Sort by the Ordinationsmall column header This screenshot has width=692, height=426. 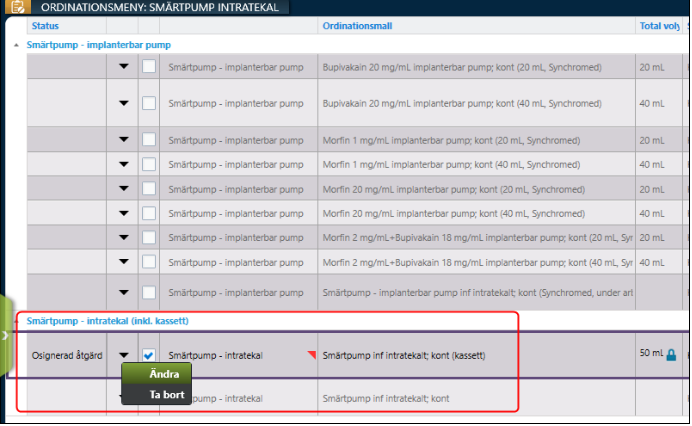pyautogui.click(x=360, y=25)
